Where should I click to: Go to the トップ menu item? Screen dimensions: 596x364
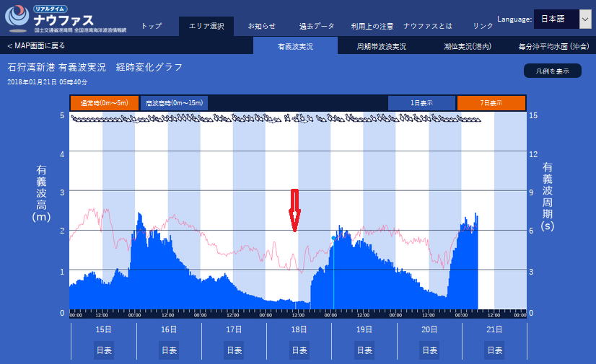coord(152,26)
